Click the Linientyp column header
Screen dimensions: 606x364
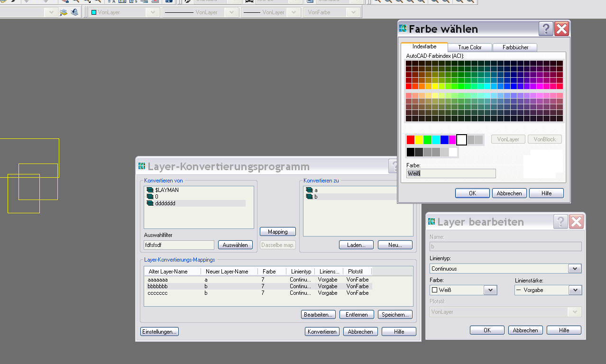click(301, 272)
